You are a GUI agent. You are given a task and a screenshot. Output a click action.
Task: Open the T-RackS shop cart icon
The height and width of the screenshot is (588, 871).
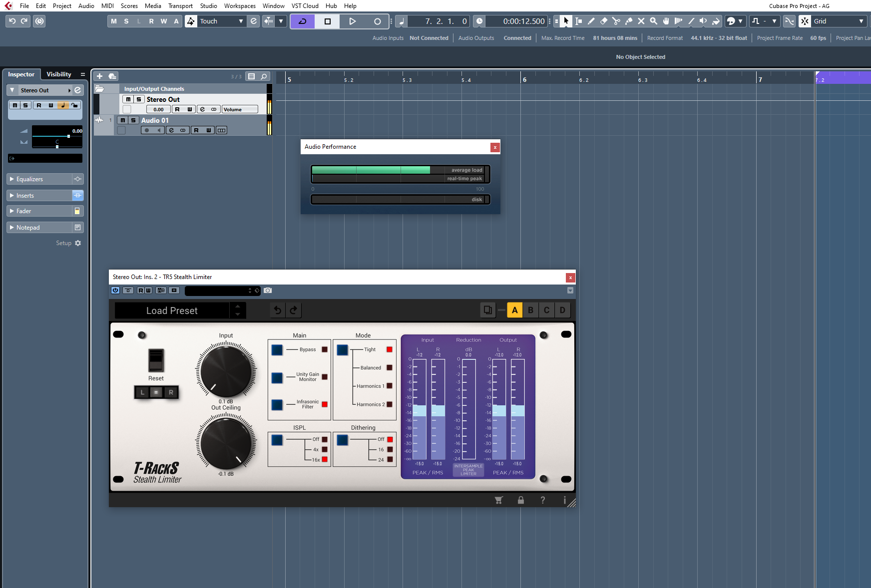click(498, 500)
